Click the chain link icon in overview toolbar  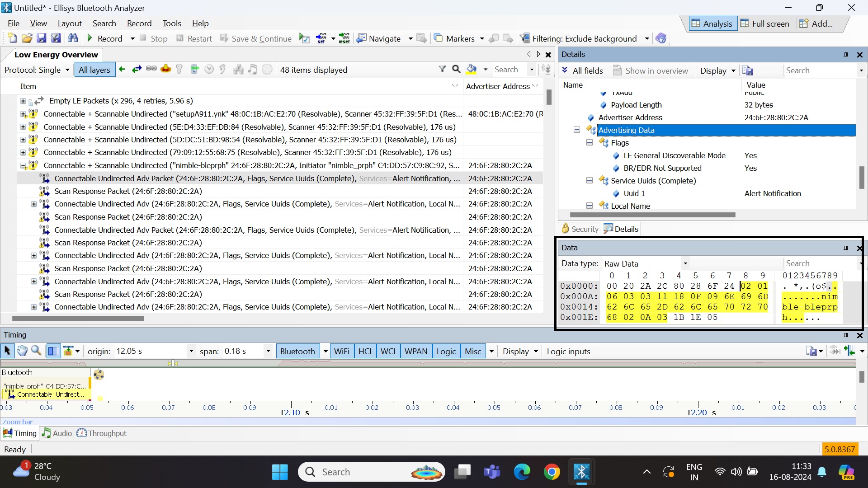pyautogui.click(x=151, y=69)
